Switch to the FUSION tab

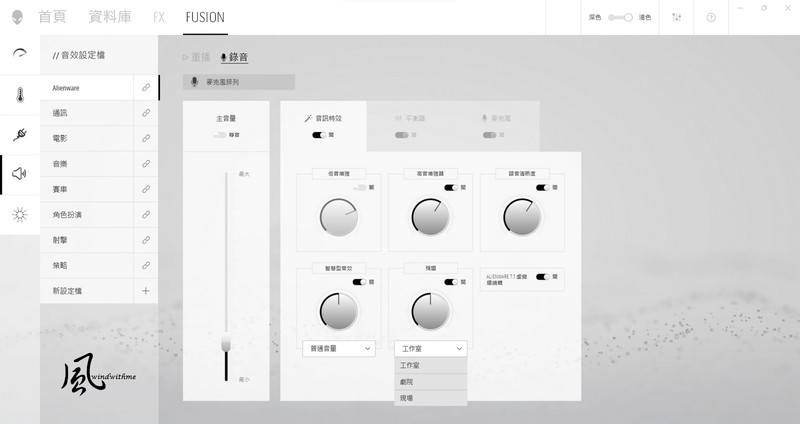coord(205,17)
